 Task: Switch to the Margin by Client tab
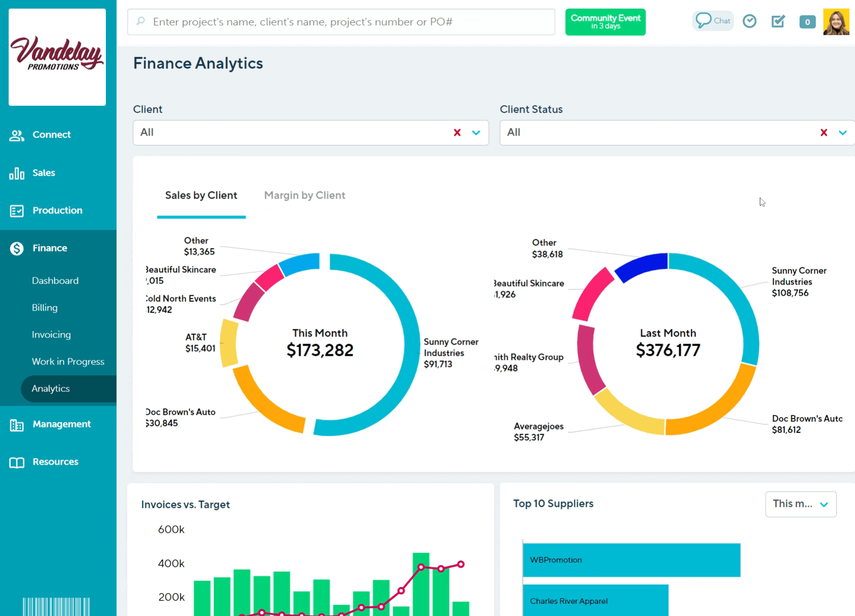[x=305, y=195]
